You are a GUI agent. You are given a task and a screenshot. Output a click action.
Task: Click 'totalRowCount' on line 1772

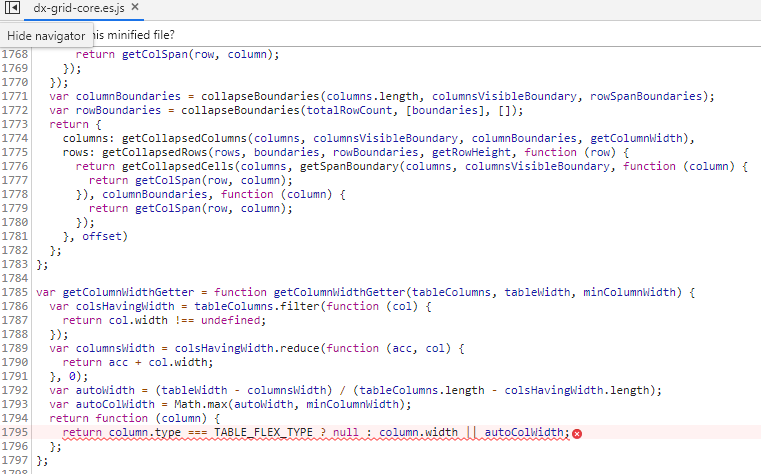[349, 110]
